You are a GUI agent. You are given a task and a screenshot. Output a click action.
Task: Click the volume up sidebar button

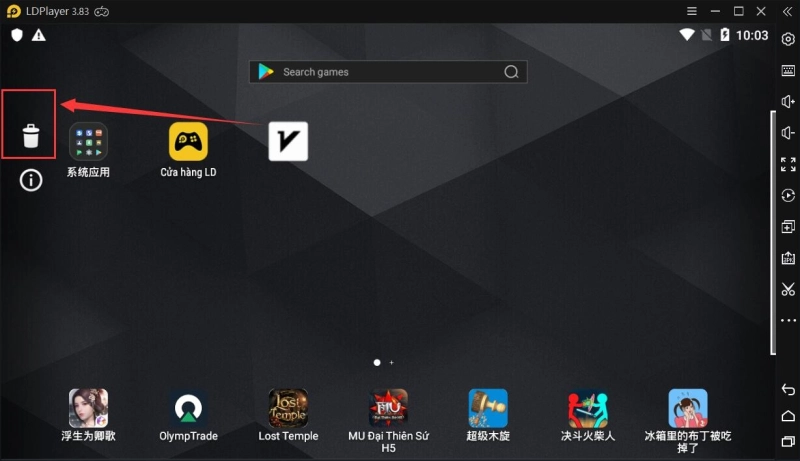pos(788,102)
